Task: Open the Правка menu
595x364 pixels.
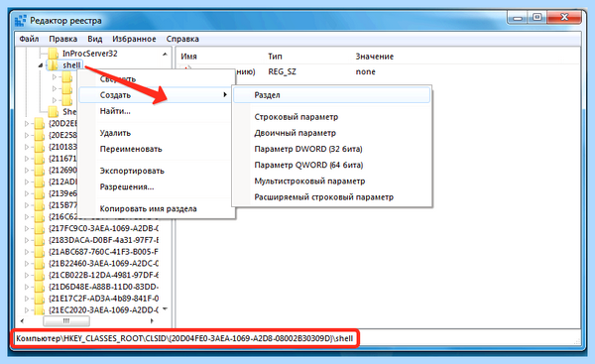Action: (x=63, y=39)
